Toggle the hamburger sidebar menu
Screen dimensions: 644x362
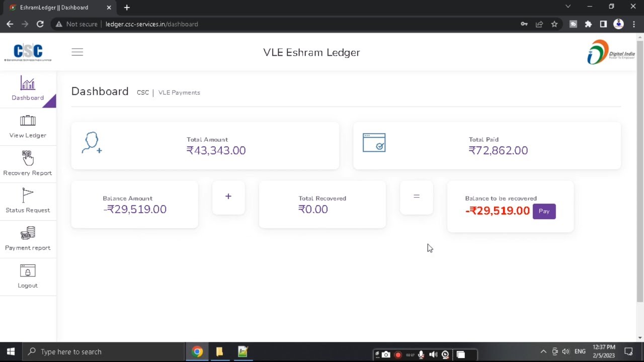point(77,52)
